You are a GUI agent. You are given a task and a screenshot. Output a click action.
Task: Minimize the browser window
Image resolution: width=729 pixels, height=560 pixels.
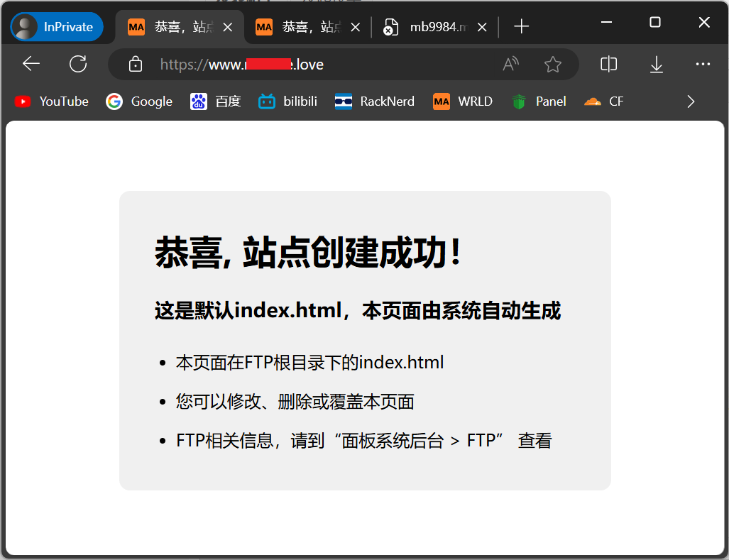pyautogui.click(x=606, y=22)
